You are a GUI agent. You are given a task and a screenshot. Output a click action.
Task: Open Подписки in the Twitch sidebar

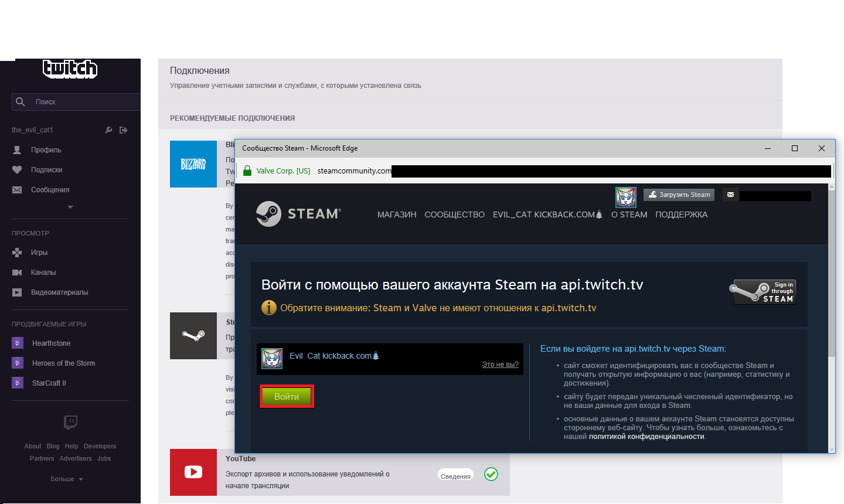click(x=47, y=170)
